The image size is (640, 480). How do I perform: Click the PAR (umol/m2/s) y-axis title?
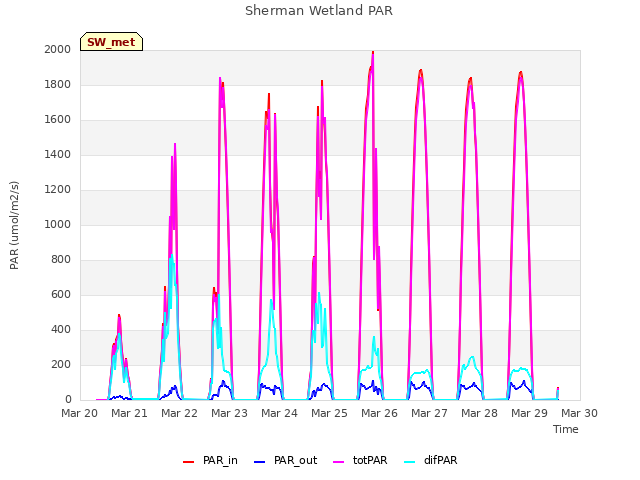pyautogui.click(x=14, y=225)
